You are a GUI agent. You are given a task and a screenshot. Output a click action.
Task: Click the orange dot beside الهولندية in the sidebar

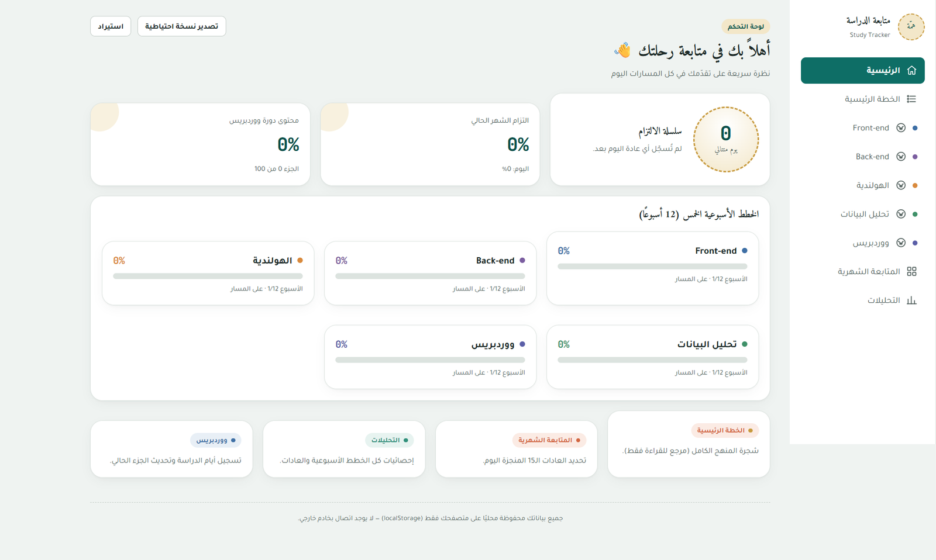[915, 185]
